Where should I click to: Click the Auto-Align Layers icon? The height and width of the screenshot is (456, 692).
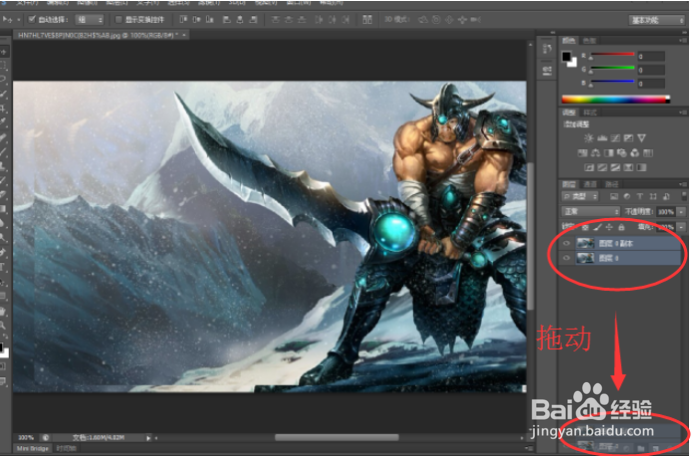click(x=367, y=19)
